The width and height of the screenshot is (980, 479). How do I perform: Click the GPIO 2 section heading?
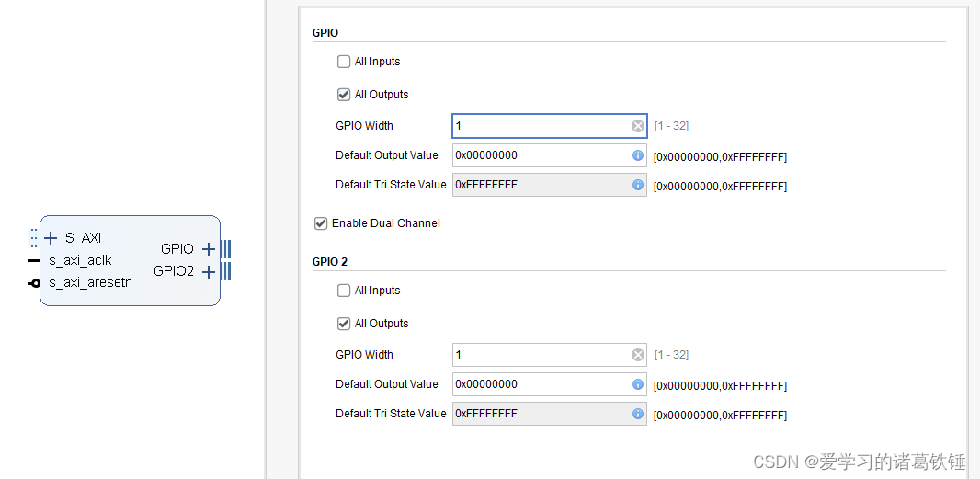click(329, 262)
